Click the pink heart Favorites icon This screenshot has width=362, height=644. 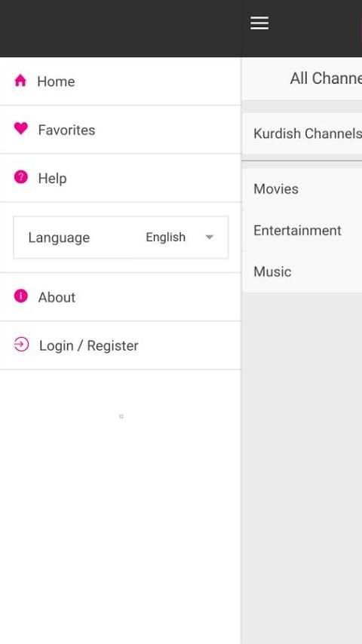click(20, 128)
